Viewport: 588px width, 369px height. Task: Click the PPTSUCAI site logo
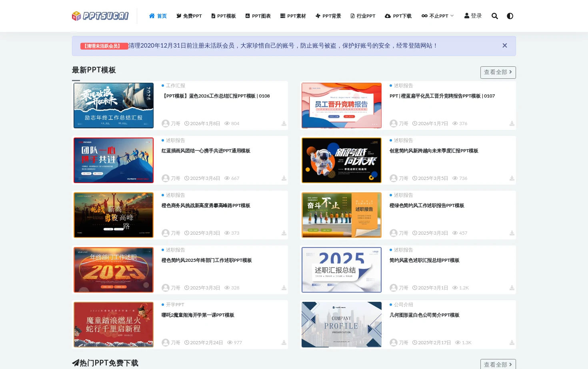[100, 16]
